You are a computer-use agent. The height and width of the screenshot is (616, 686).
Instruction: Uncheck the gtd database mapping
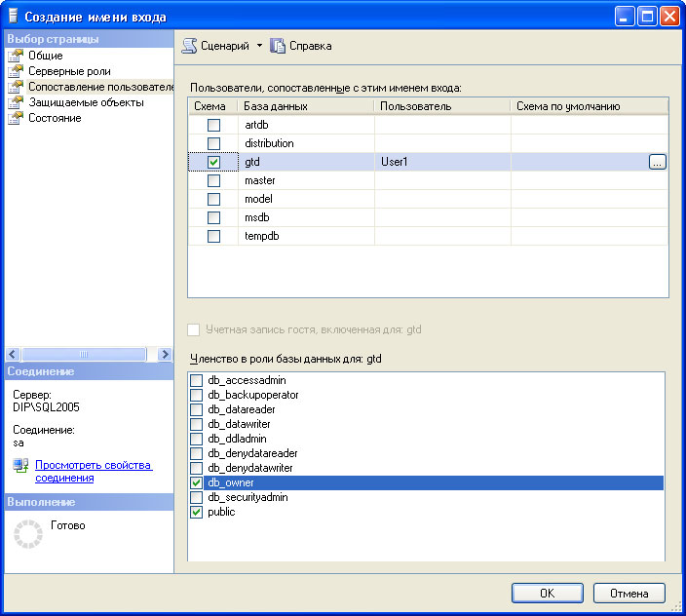(x=213, y=162)
